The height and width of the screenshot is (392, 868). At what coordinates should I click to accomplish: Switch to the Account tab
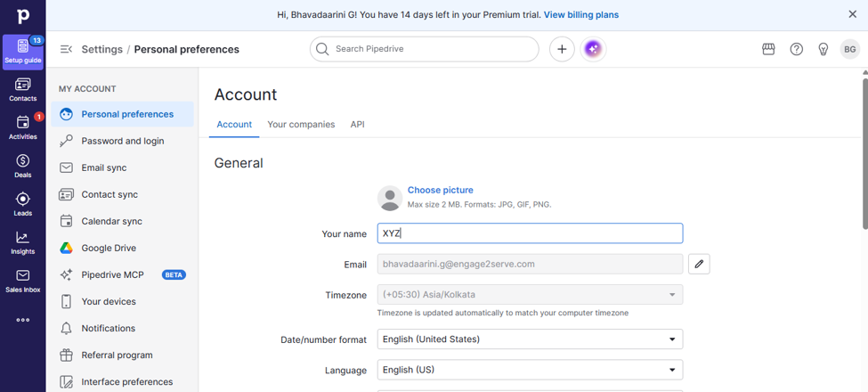pos(234,125)
